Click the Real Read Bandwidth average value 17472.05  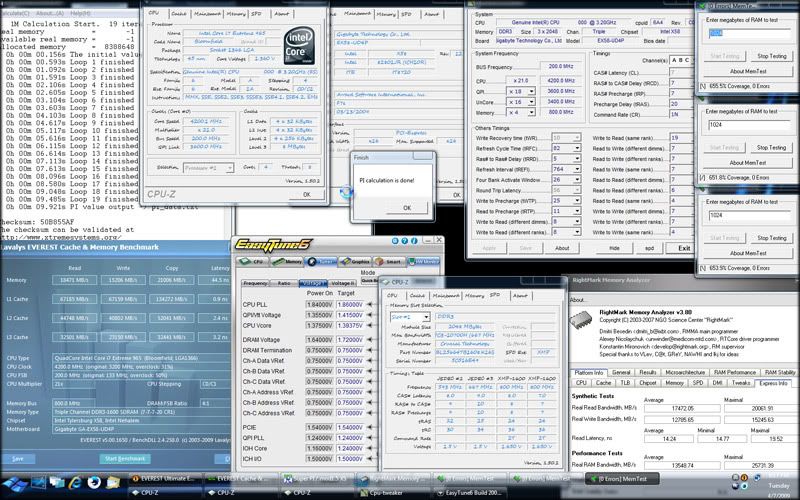(x=683, y=408)
